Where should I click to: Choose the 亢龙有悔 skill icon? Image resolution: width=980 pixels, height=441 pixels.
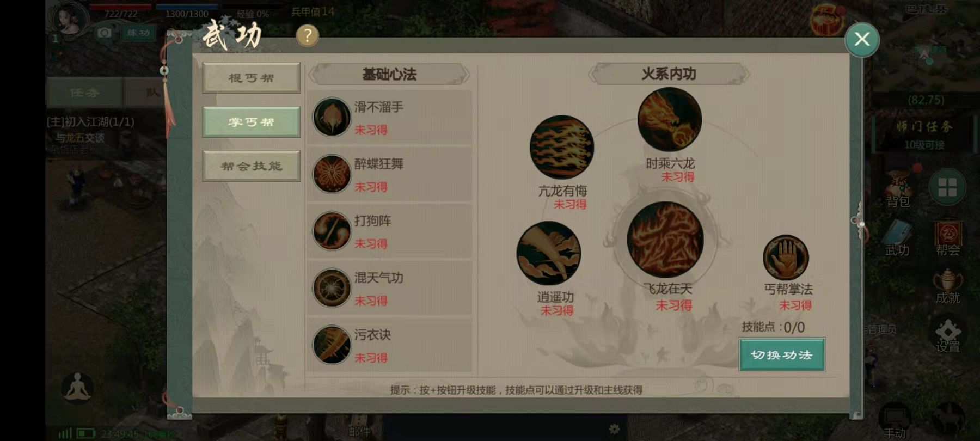pos(562,147)
